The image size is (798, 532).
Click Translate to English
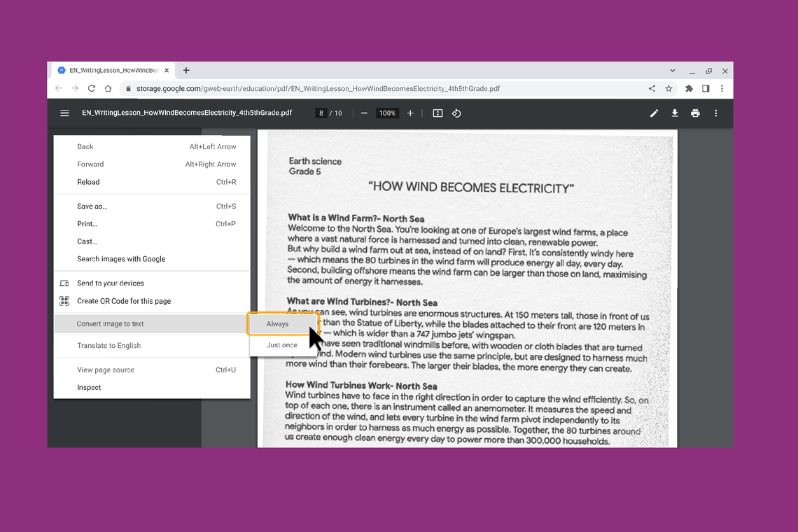pos(108,346)
